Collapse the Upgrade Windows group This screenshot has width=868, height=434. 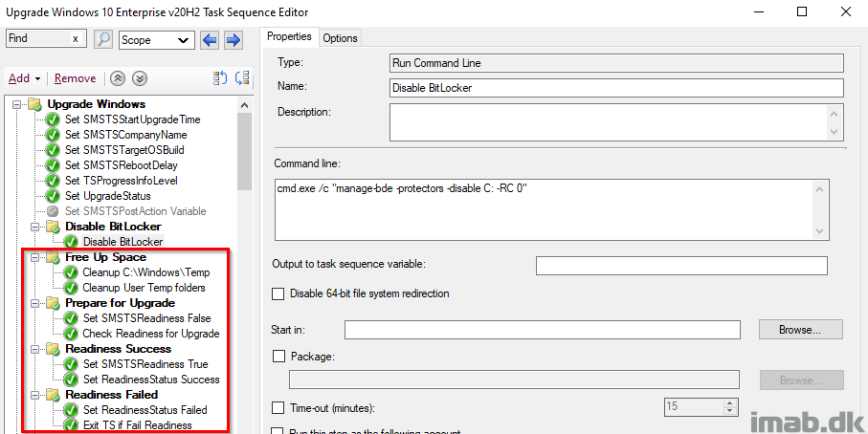[18, 104]
